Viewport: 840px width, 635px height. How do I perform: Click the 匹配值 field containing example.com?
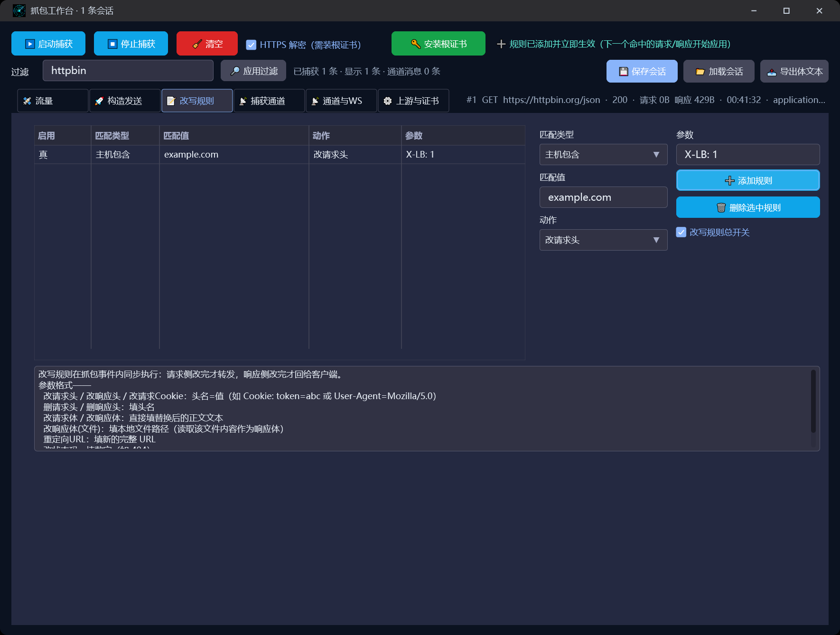pyautogui.click(x=604, y=197)
